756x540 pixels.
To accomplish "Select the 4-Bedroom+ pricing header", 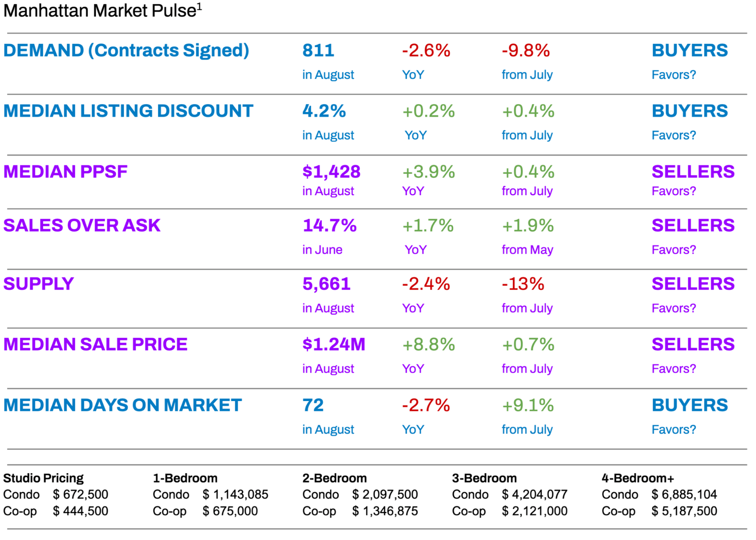I will click(x=637, y=478).
